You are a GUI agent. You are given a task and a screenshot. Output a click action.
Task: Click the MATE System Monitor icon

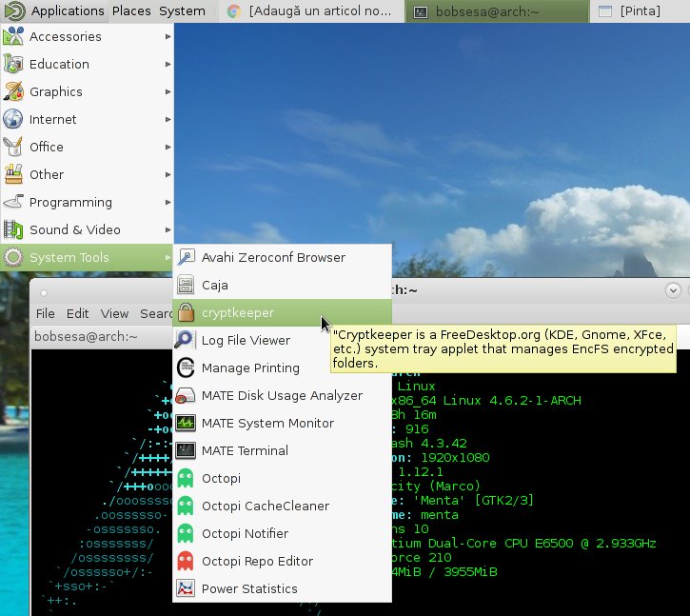[x=186, y=423]
